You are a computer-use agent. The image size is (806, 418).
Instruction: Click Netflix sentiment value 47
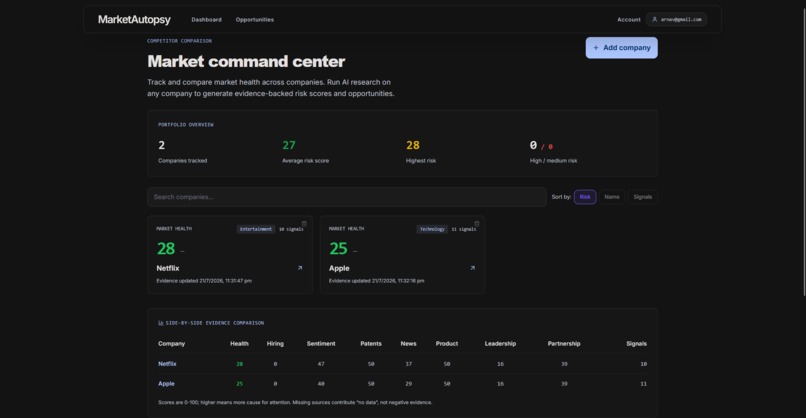coord(321,364)
